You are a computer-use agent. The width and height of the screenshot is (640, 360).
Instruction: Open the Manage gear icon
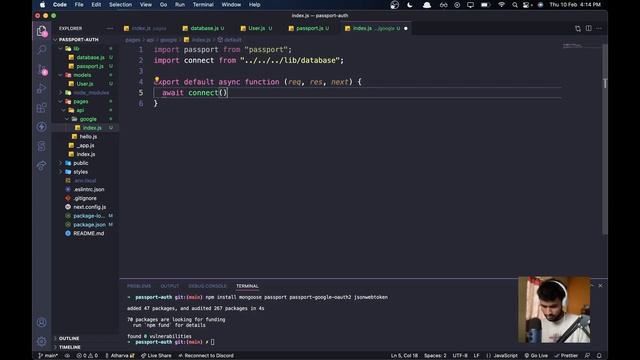pos(42,341)
